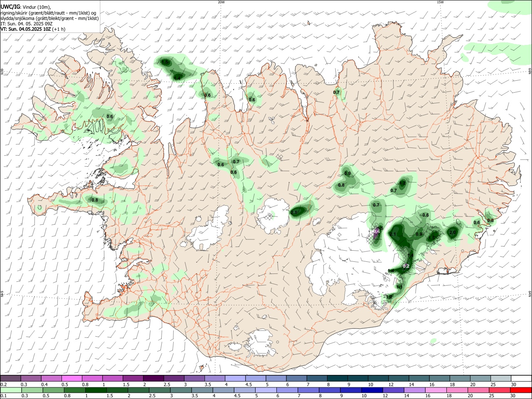Click the "1.4" precipitation value on the map
The height and width of the screenshot is (399, 532).
177,78
